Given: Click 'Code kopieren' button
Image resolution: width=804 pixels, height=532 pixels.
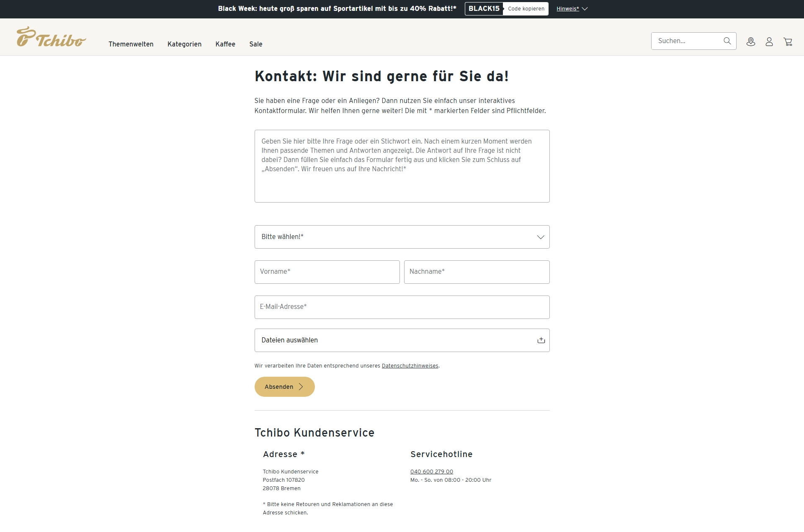Looking at the screenshot, I should tap(526, 9).
